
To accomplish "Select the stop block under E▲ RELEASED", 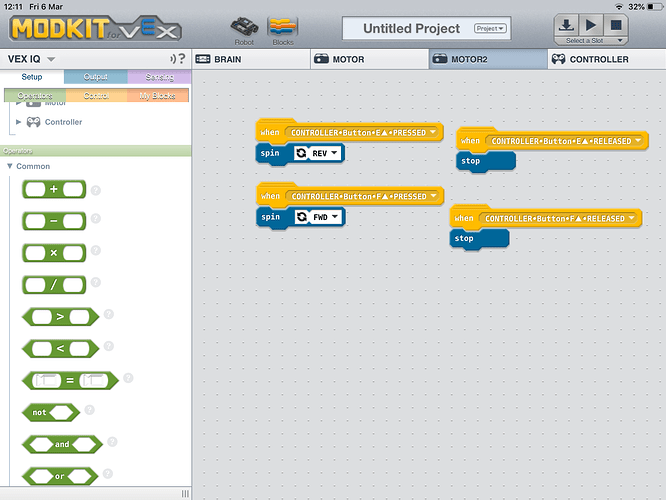I will pyautogui.click(x=486, y=161).
